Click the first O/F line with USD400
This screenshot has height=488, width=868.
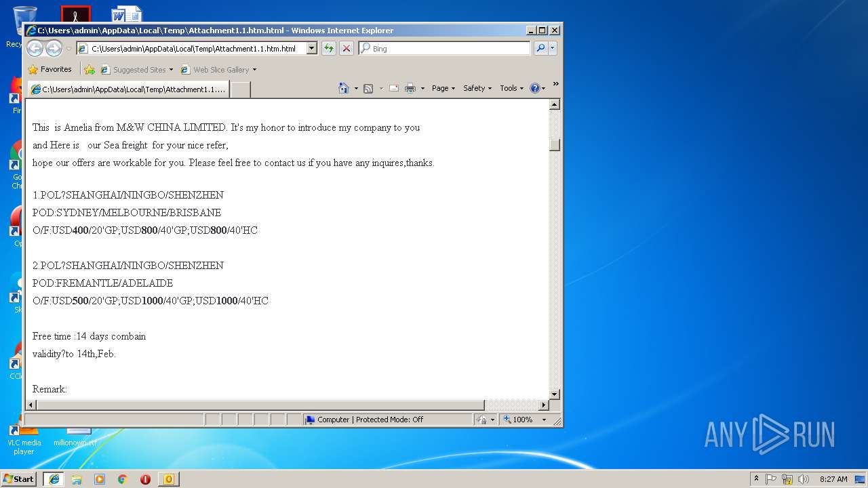click(145, 230)
